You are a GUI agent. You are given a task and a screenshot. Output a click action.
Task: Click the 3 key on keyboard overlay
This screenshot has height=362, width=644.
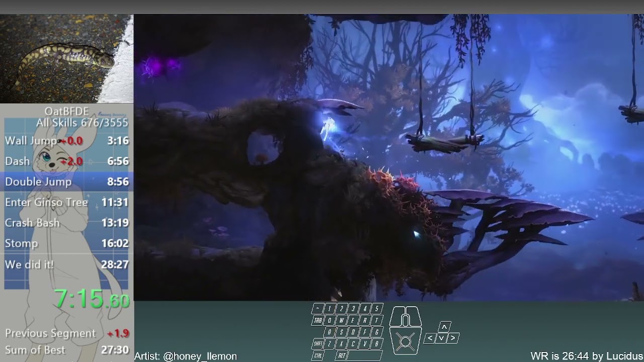[353, 308]
